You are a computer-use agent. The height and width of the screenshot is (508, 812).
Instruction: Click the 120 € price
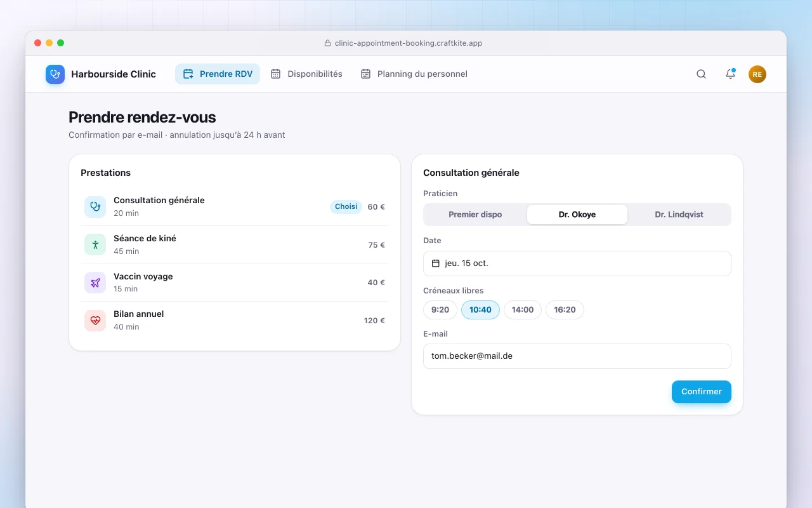[374, 321]
